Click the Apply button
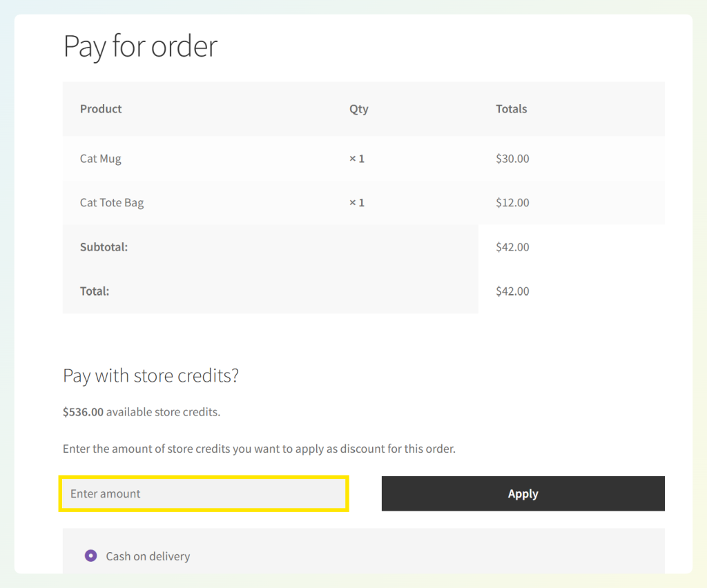The width and height of the screenshot is (707, 588). tap(523, 493)
